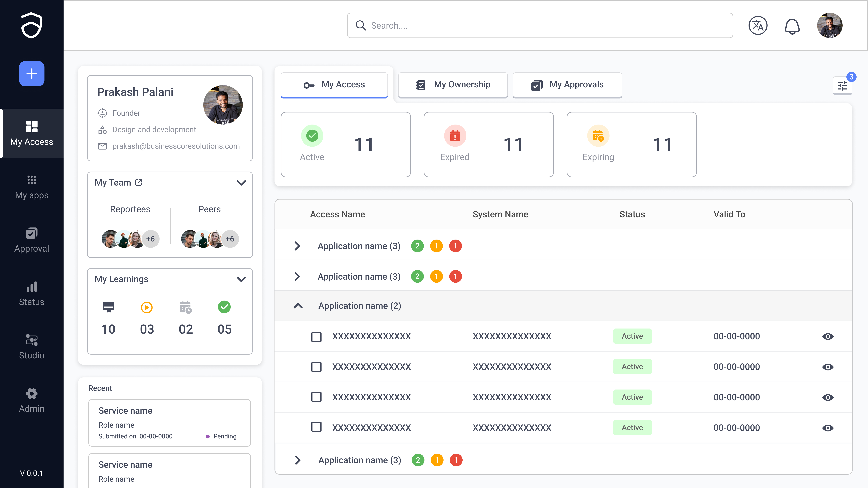Image resolution: width=868 pixels, height=488 pixels.
Task: Click the Expiring orange calendar icon
Action: tap(598, 136)
